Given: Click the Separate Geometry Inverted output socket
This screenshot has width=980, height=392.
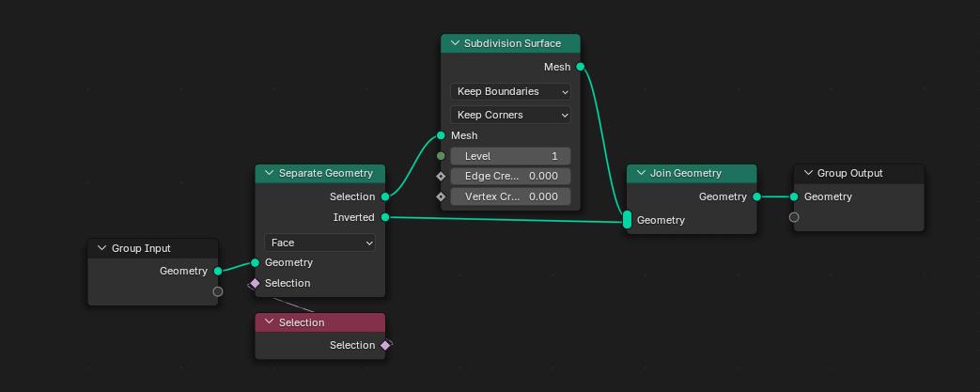Looking at the screenshot, I should point(385,217).
